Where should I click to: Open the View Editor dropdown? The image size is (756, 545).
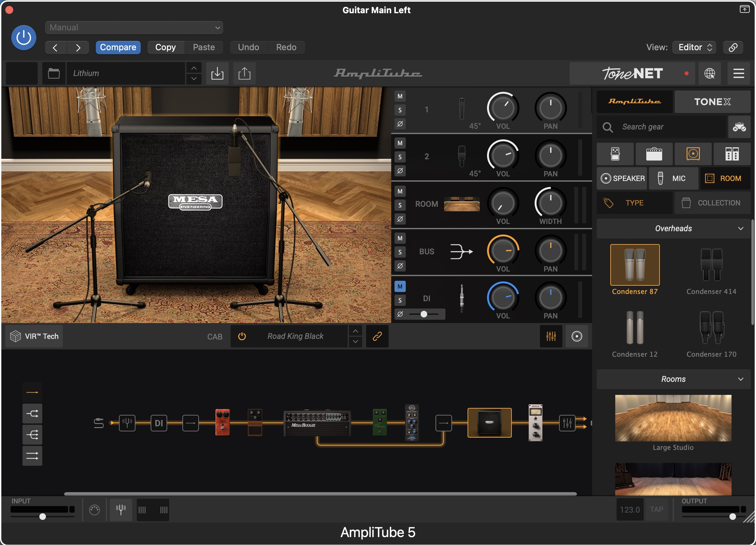695,47
